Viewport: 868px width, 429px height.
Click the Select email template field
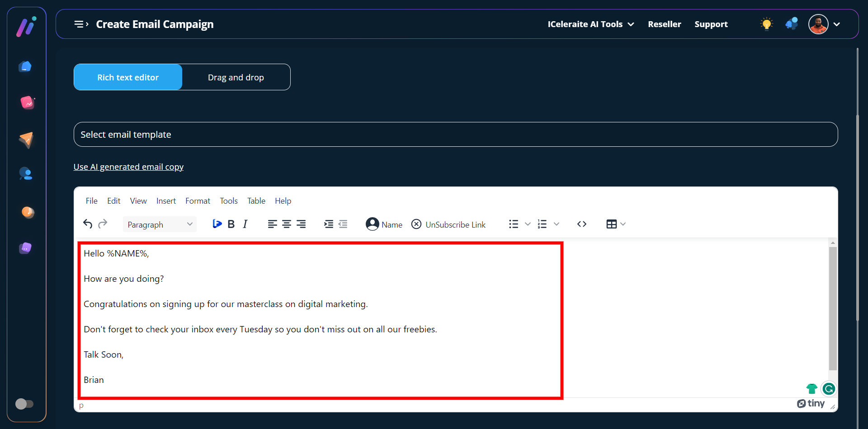click(455, 135)
